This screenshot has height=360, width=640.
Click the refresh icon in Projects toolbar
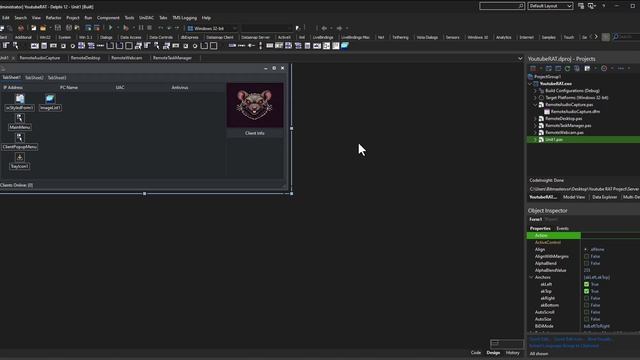coord(567,68)
